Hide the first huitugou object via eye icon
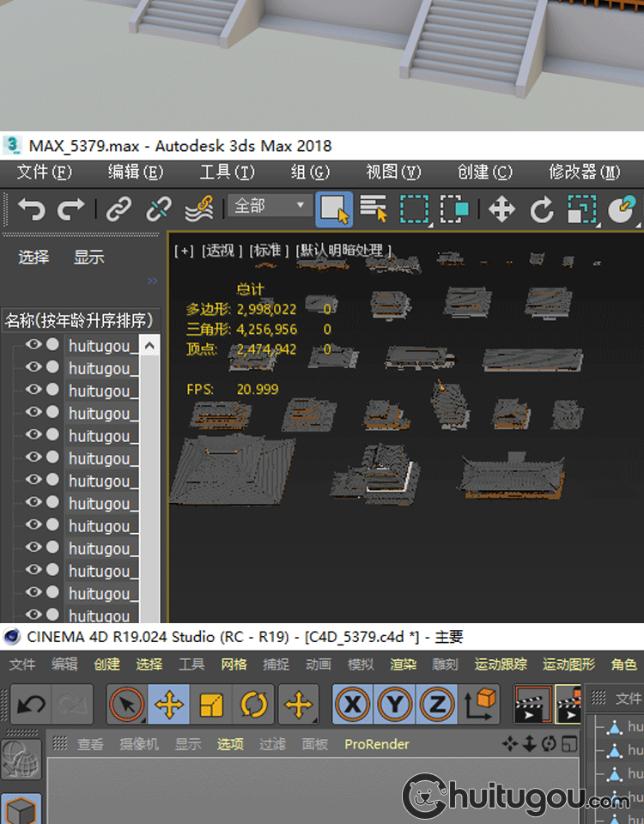The image size is (644, 824). 33,345
